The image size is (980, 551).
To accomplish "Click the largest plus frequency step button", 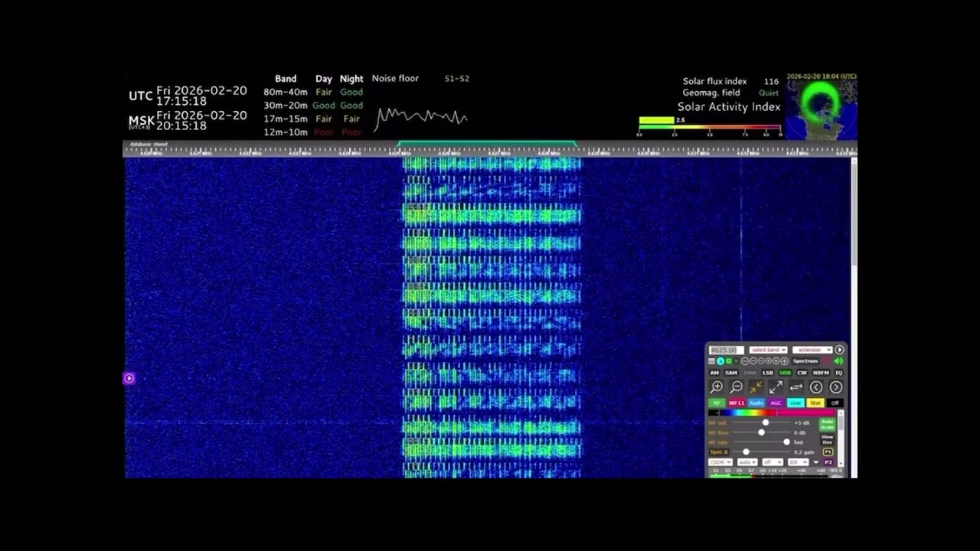I will coord(784,361).
